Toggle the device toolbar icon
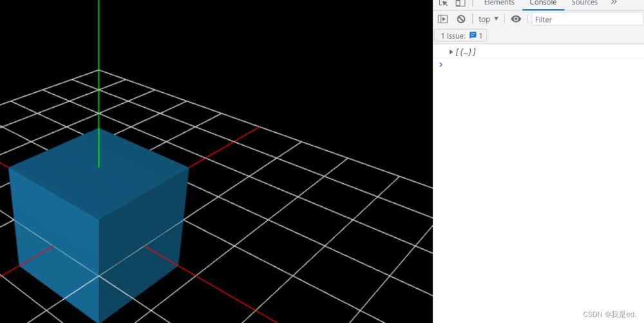The image size is (644, 323). [460, 3]
